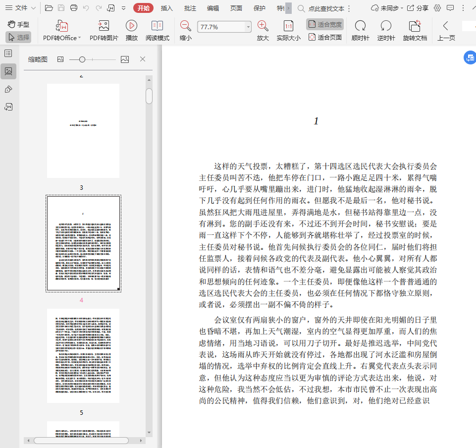Click the 分享 share button
The width and height of the screenshot is (476, 448).
[x=418, y=8]
